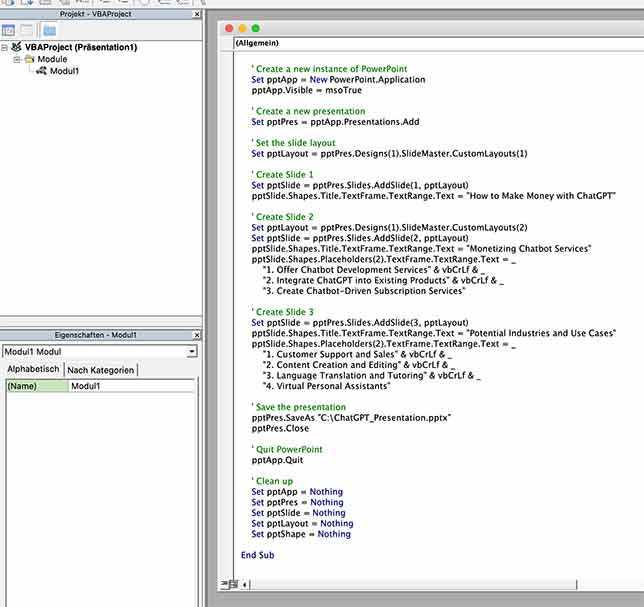
Task: Click the Customer Support and Sales line
Action: click(x=357, y=354)
